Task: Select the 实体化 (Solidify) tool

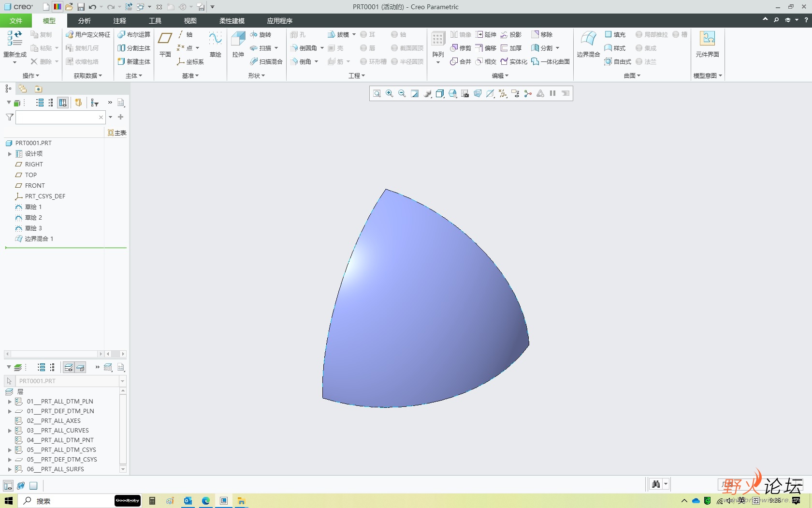Action: point(514,62)
